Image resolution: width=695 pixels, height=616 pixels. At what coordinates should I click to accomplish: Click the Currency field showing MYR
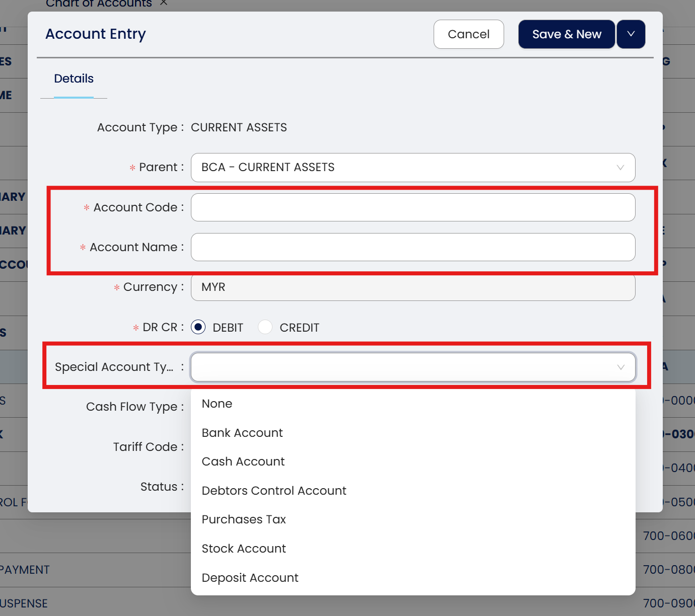click(412, 287)
